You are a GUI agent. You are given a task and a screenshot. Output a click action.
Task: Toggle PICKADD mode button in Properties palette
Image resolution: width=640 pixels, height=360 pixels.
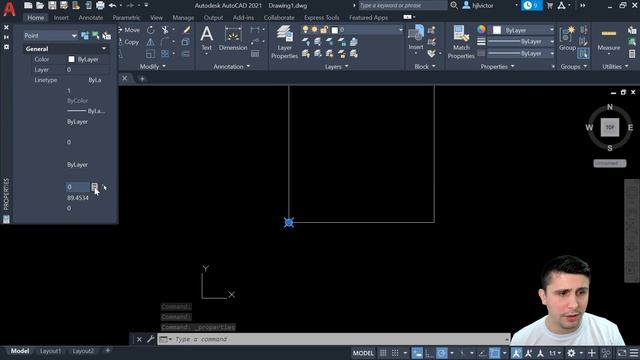[85, 36]
